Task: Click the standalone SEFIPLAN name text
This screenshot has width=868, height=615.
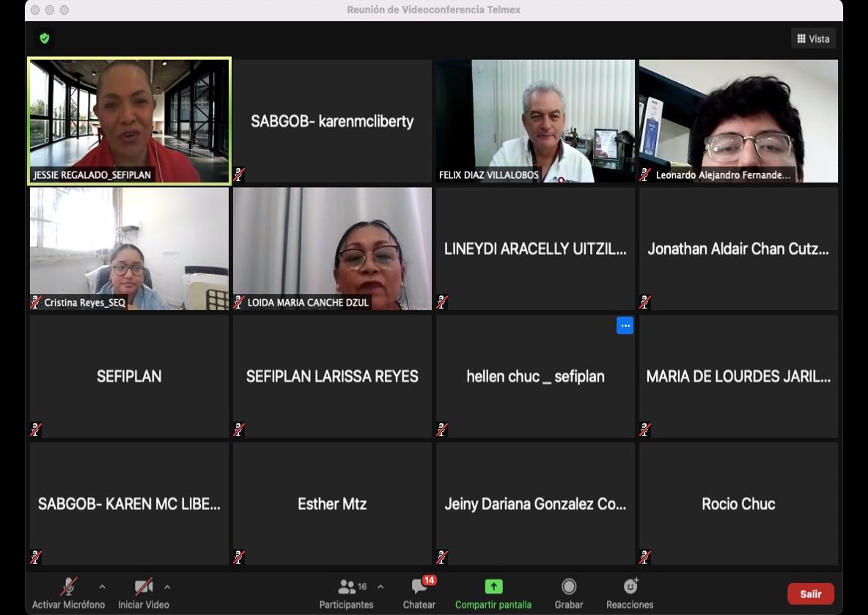Action: click(130, 377)
